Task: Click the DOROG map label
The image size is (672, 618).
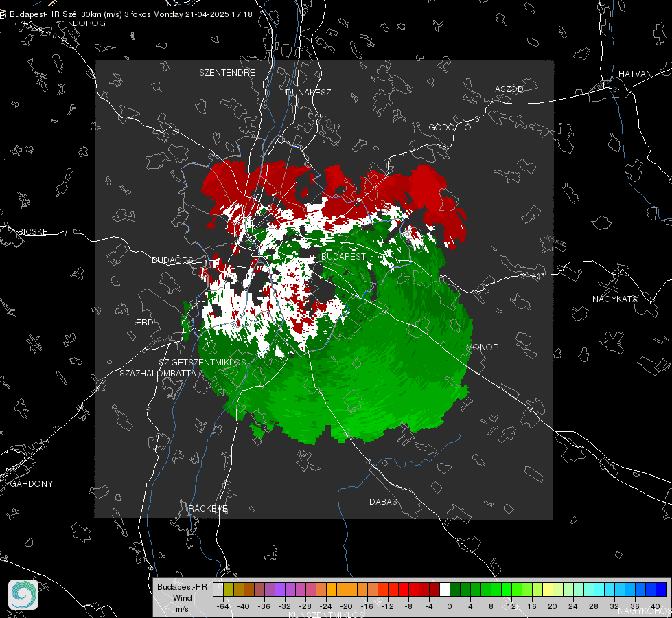Action: pyautogui.click(x=89, y=23)
